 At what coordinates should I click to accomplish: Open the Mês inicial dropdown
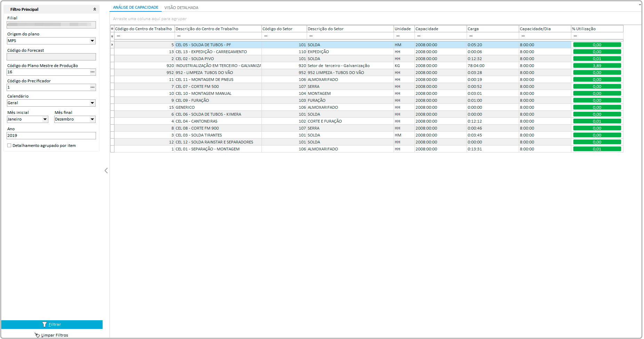[x=45, y=119]
